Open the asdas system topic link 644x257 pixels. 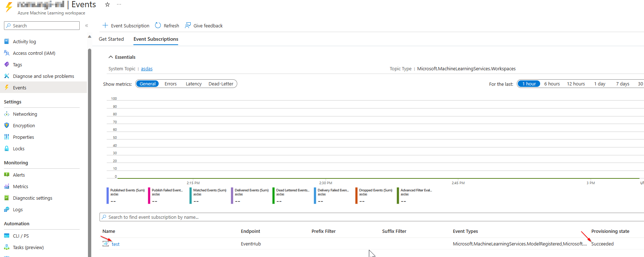147,68
